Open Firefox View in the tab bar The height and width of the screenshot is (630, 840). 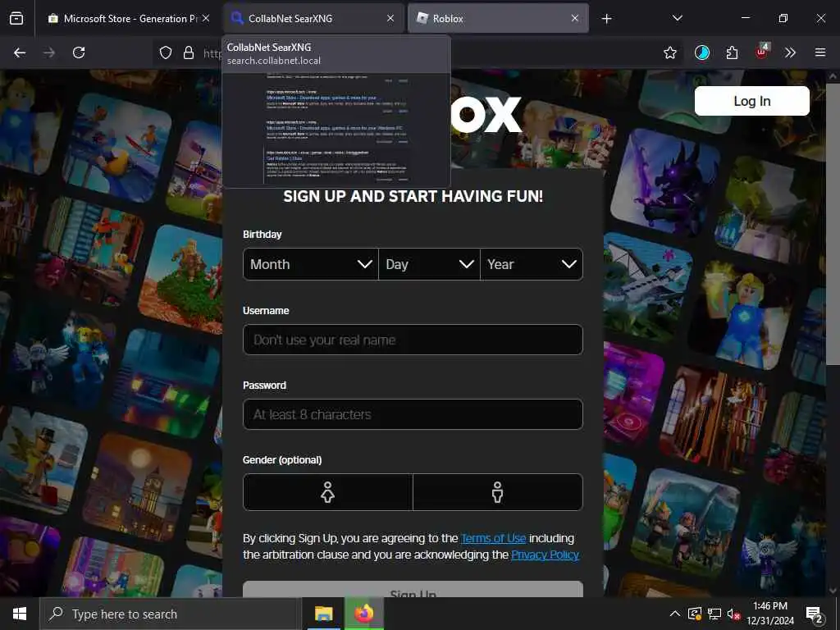(x=16, y=18)
